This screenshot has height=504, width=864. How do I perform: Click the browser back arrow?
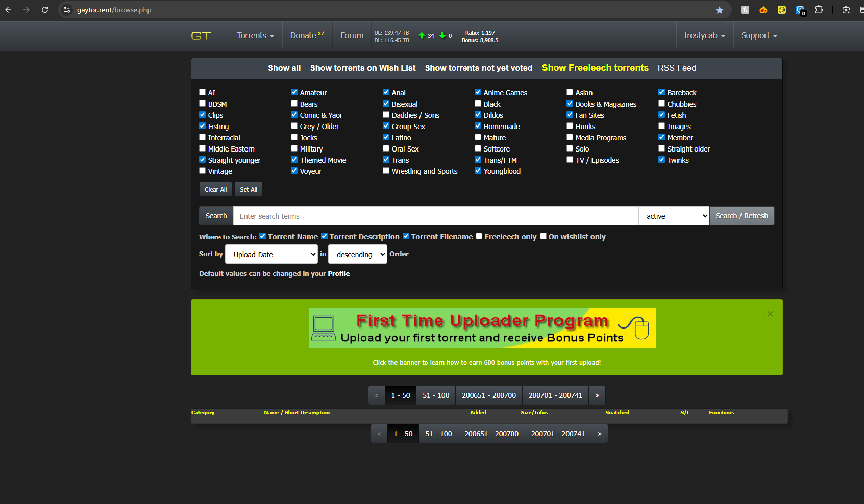tap(9, 10)
